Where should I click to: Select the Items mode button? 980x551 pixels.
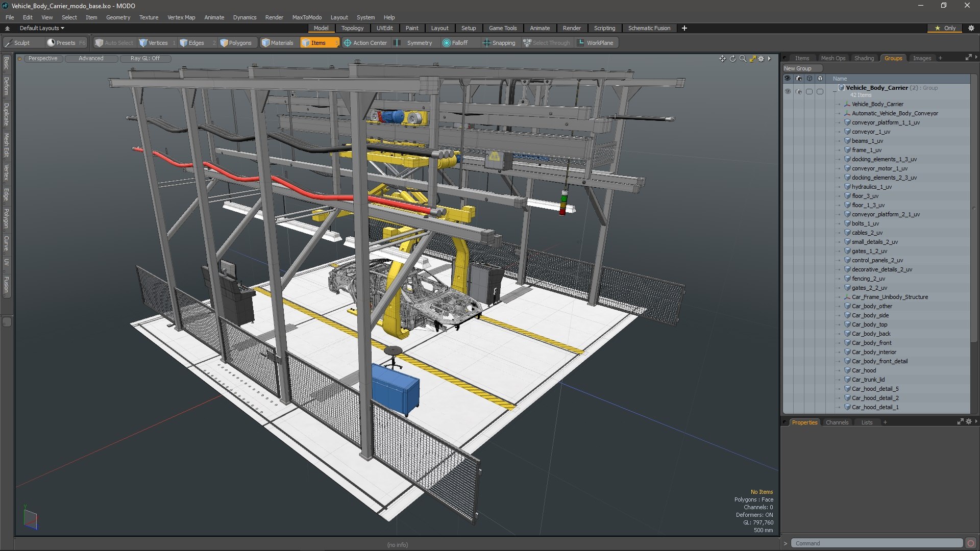pos(319,43)
